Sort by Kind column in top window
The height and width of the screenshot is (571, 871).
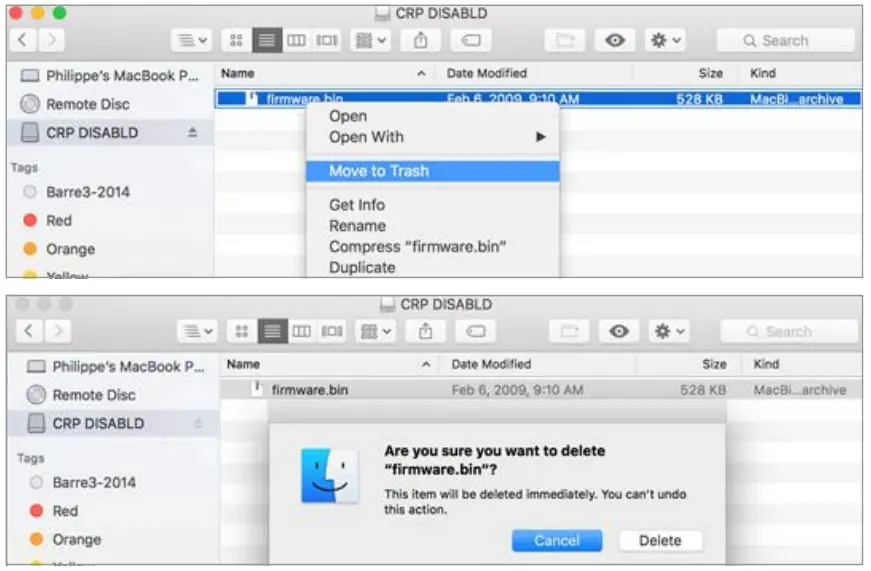click(x=763, y=73)
